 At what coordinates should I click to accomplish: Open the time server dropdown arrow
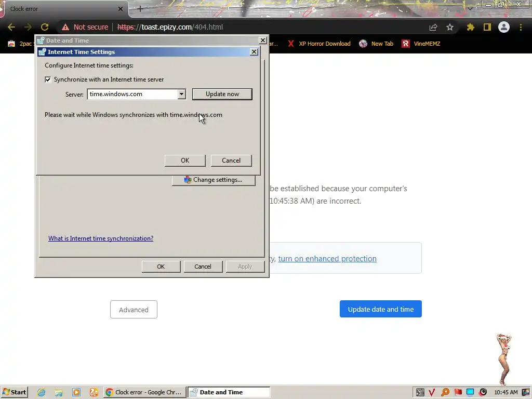tap(182, 94)
